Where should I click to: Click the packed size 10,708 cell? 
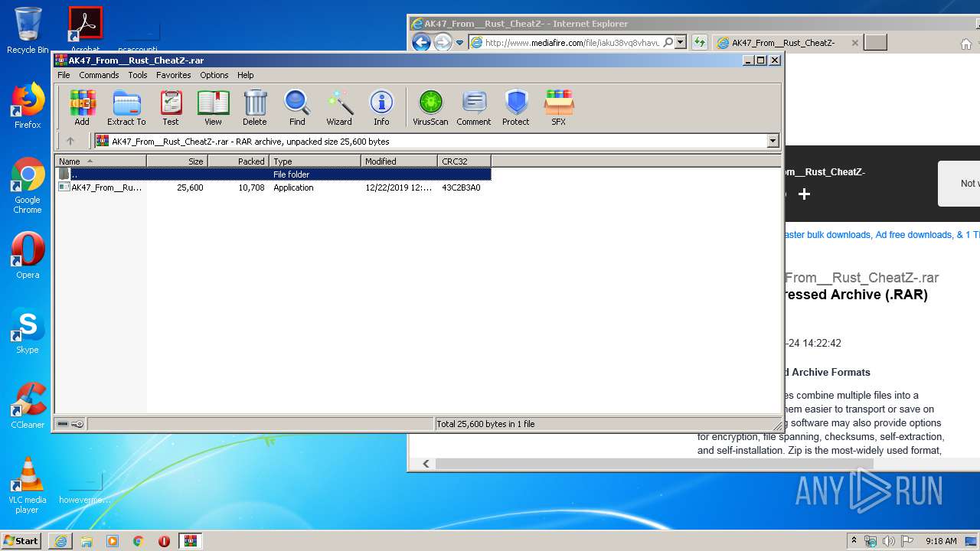tap(251, 187)
